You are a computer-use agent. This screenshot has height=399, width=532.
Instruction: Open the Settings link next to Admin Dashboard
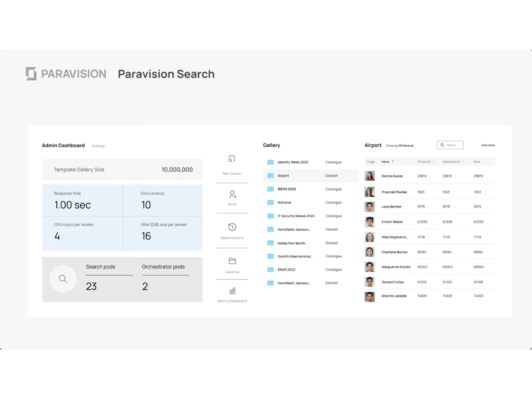(98, 146)
